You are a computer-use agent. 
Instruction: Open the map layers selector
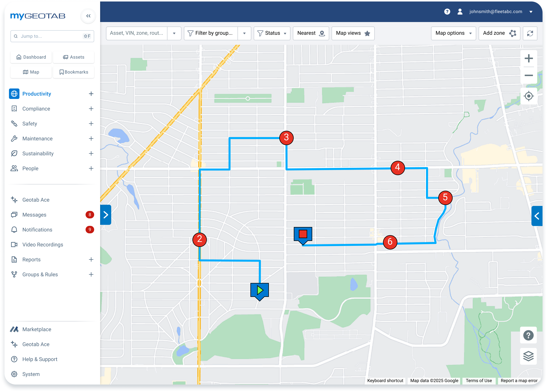(529, 356)
